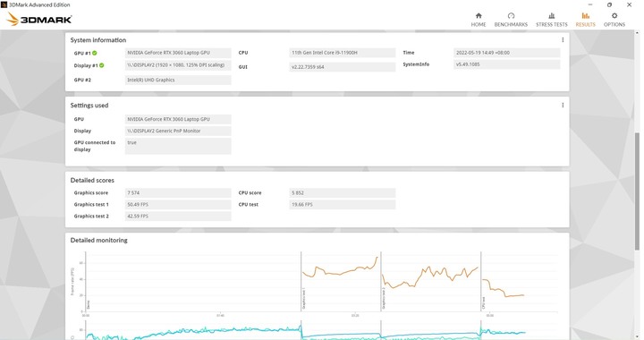This screenshot has height=340, width=644.
Task: Select Graphics score value 7 574
Action: tap(178, 193)
